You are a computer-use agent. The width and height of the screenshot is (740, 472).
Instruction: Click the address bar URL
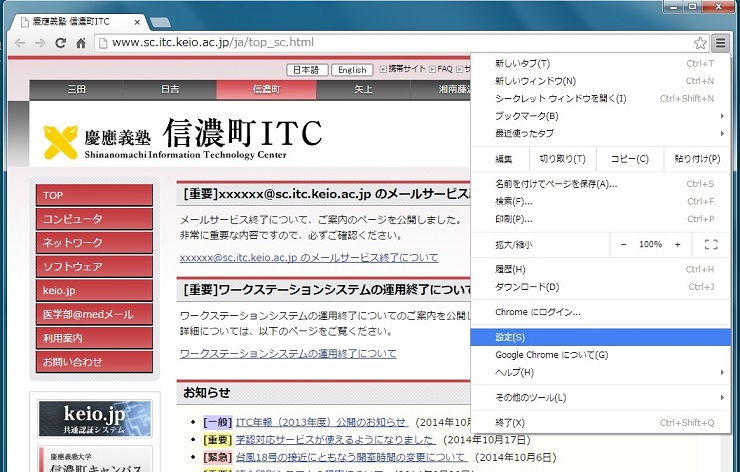213,42
